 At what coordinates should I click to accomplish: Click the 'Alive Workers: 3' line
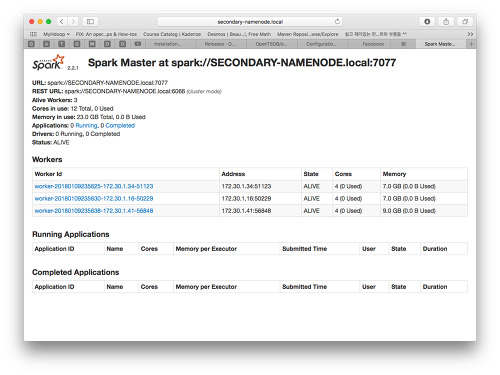[55, 100]
